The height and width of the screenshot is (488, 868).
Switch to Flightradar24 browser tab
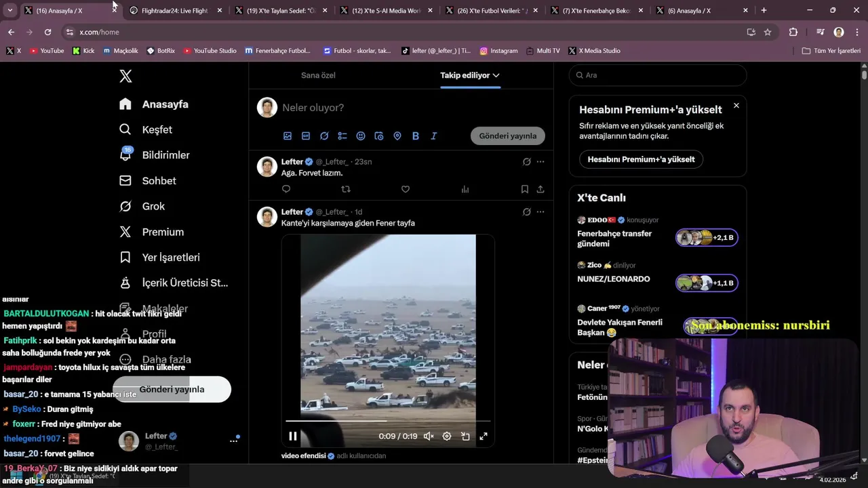click(175, 11)
